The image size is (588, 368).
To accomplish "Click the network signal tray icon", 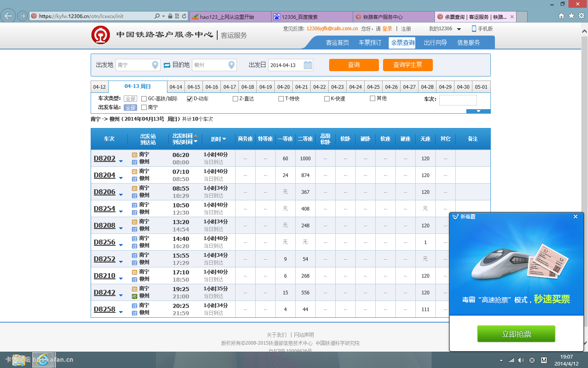I will pyautogui.click(x=511, y=360).
